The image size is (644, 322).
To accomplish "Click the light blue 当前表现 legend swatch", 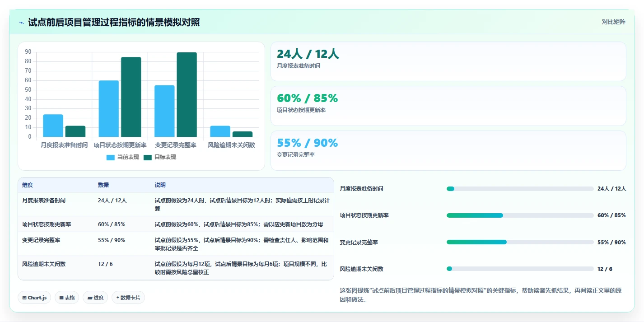I will point(111,157).
